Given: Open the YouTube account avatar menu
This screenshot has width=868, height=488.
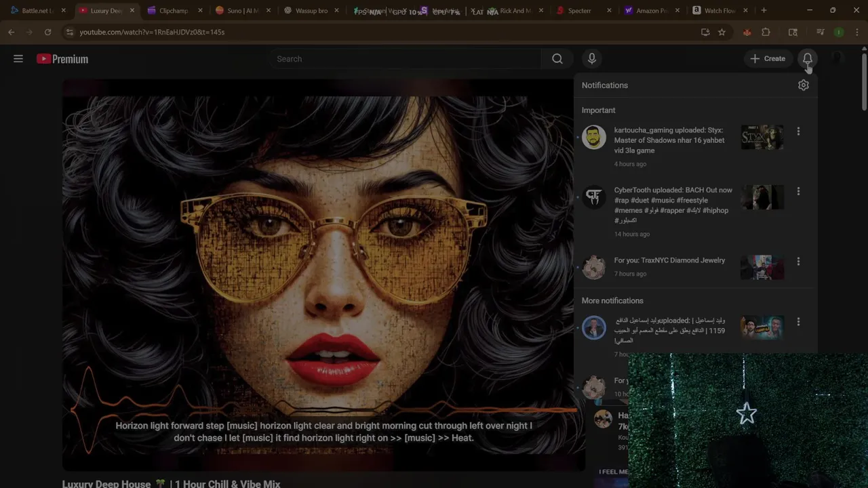Looking at the screenshot, I should tap(837, 59).
